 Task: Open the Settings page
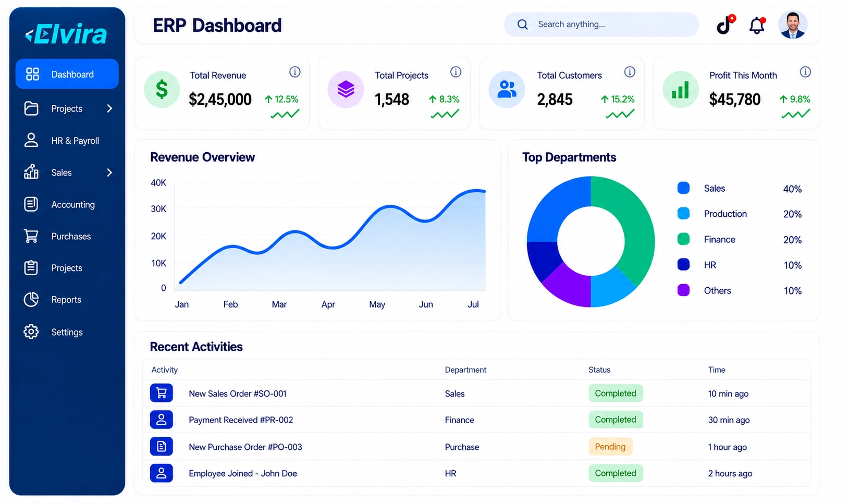[x=67, y=332]
